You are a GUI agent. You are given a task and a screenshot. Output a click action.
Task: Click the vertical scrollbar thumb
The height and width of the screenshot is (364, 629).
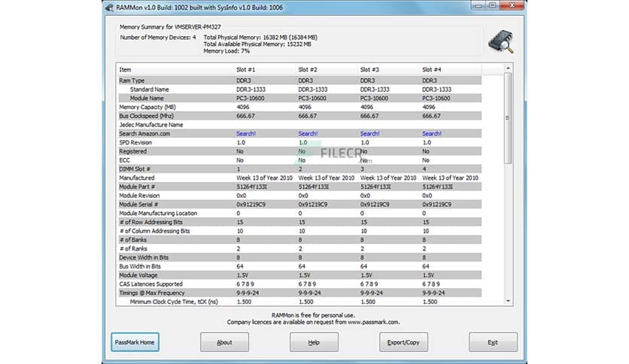pyautogui.click(x=508, y=117)
